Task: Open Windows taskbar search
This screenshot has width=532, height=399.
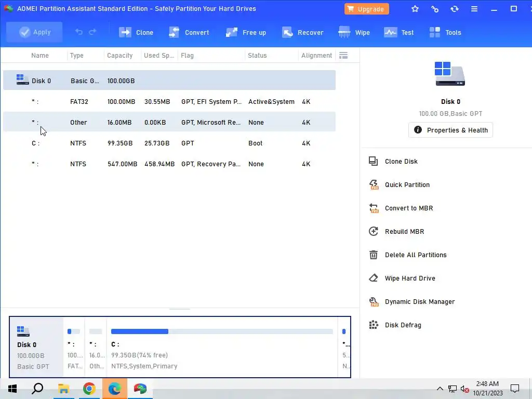Action: (37, 389)
